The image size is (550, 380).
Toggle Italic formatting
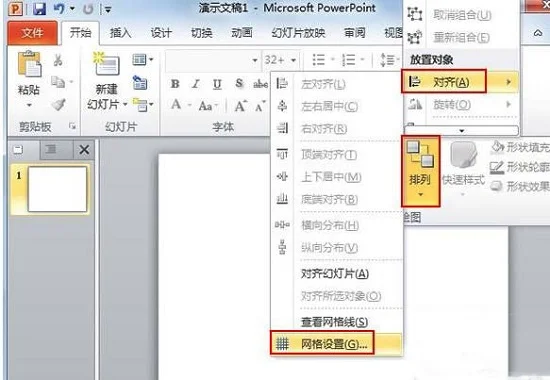(x=196, y=84)
